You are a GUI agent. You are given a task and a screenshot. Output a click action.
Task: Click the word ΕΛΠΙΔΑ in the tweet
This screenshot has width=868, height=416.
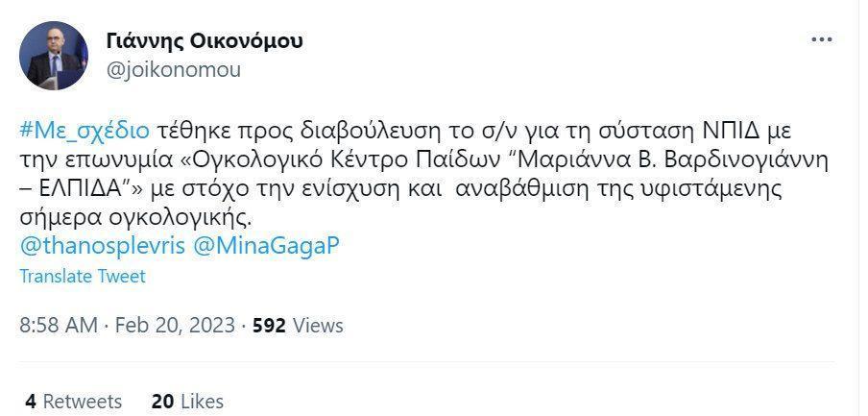pyautogui.click(x=81, y=187)
